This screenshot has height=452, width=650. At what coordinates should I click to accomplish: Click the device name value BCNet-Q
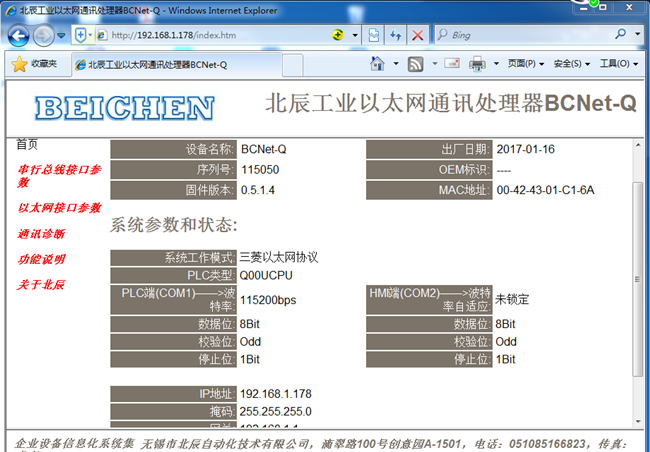[x=264, y=149]
